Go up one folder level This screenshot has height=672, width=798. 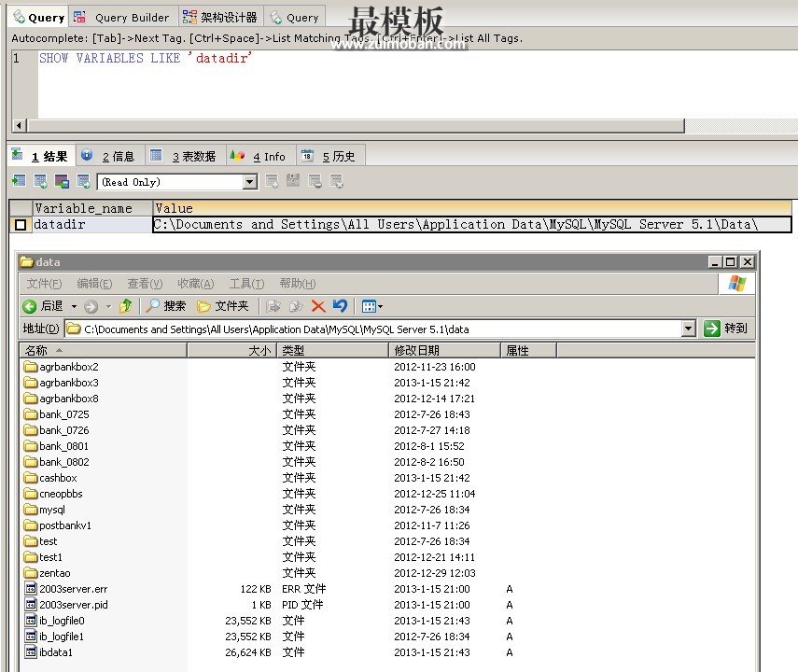(x=126, y=306)
